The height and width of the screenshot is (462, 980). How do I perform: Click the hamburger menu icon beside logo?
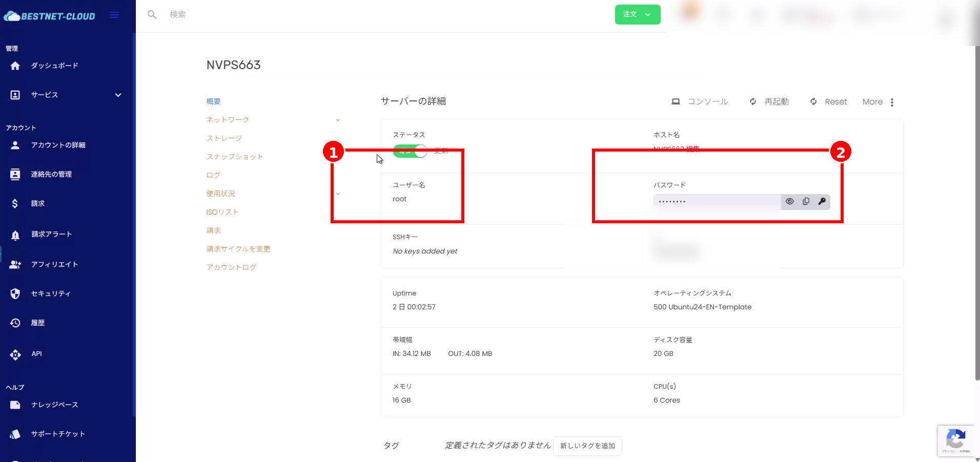[x=114, y=15]
